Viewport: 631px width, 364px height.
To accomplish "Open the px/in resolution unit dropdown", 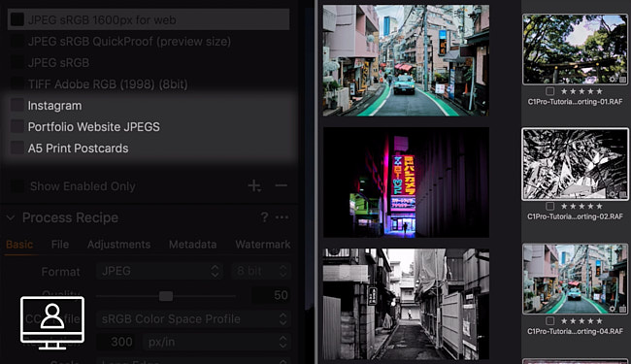I will coord(216,342).
